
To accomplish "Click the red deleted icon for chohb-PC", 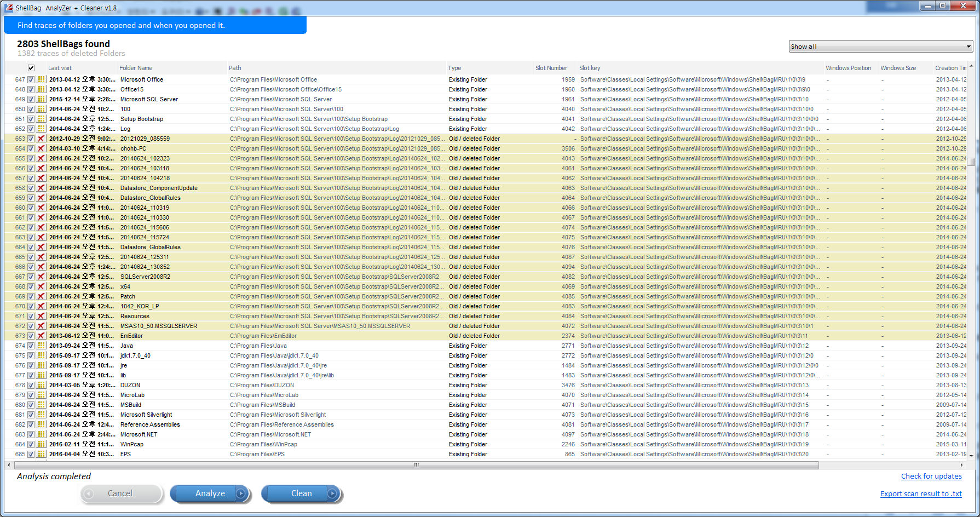I will [x=42, y=148].
